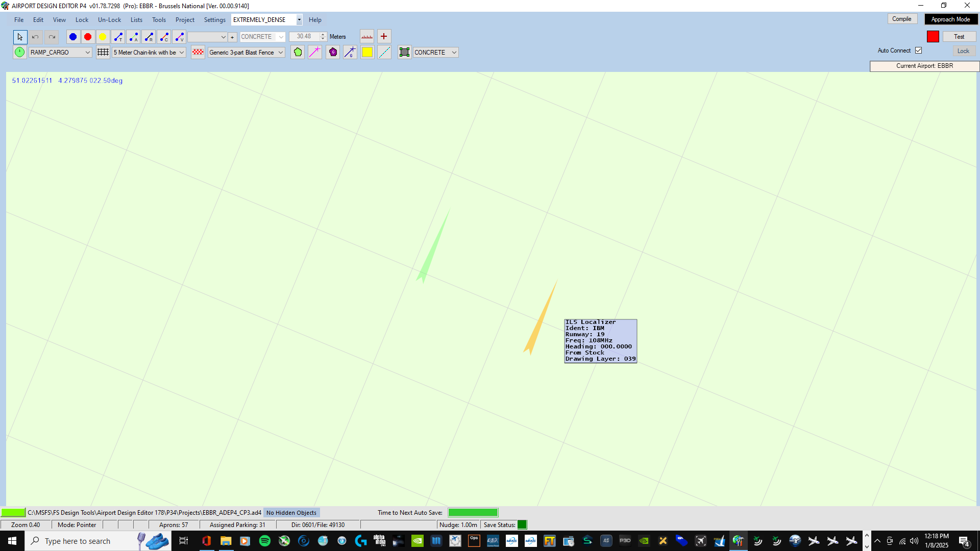This screenshot has width=980, height=551.
Task: Expand the RAMP_CARGO parking type dropdown
Action: point(88,52)
